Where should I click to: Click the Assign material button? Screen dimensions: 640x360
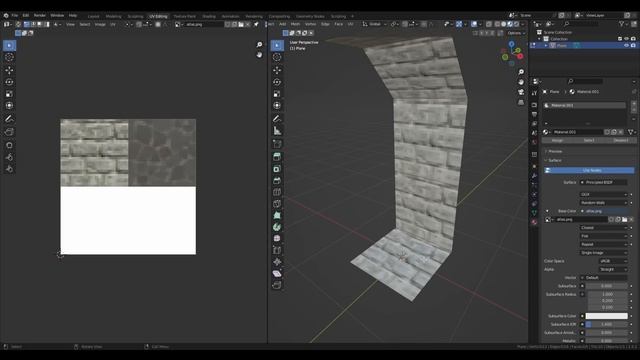(557, 140)
